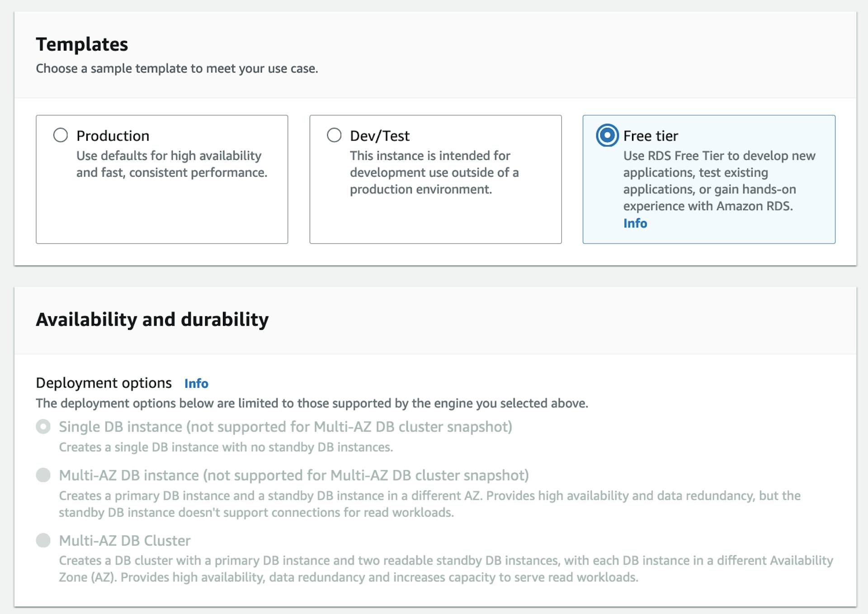Viewport: 868px width, 614px height.
Task: Click the Availability and durability heading
Action: [x=152, y=319]
